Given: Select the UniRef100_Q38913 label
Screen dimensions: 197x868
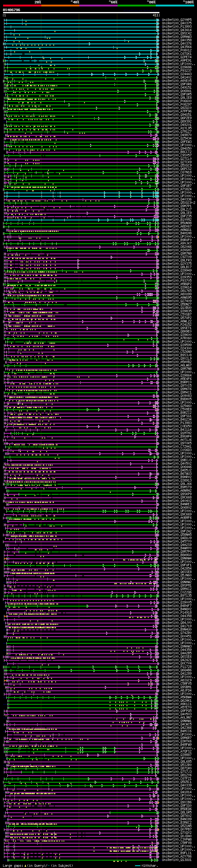Looking at the screenshot, I should [x=176, y=481].
